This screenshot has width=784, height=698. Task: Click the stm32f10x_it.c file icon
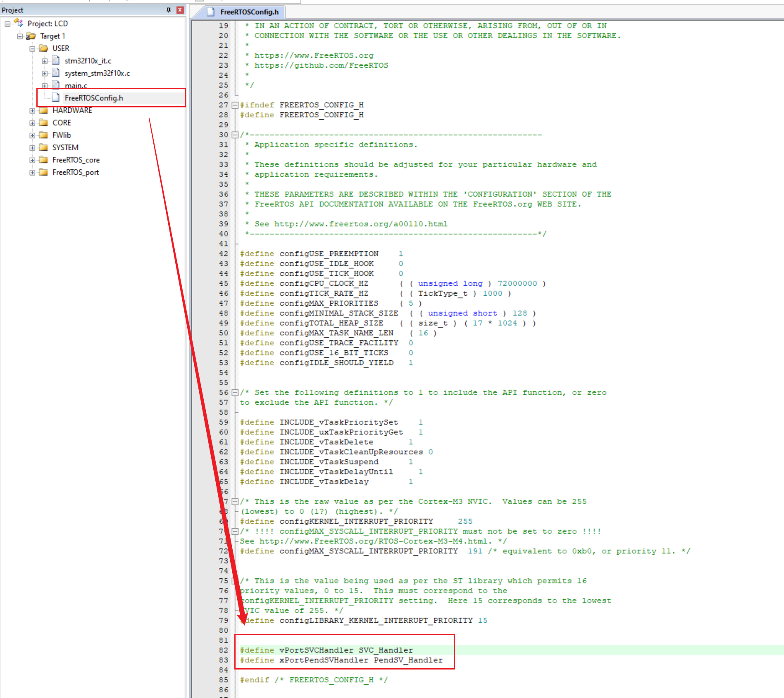(56, 61)
